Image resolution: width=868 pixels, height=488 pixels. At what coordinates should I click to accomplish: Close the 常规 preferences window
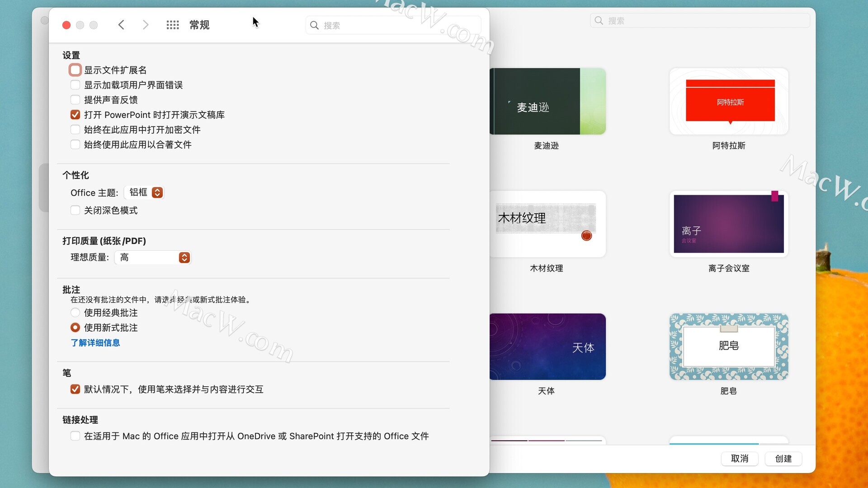pos(66,25)
